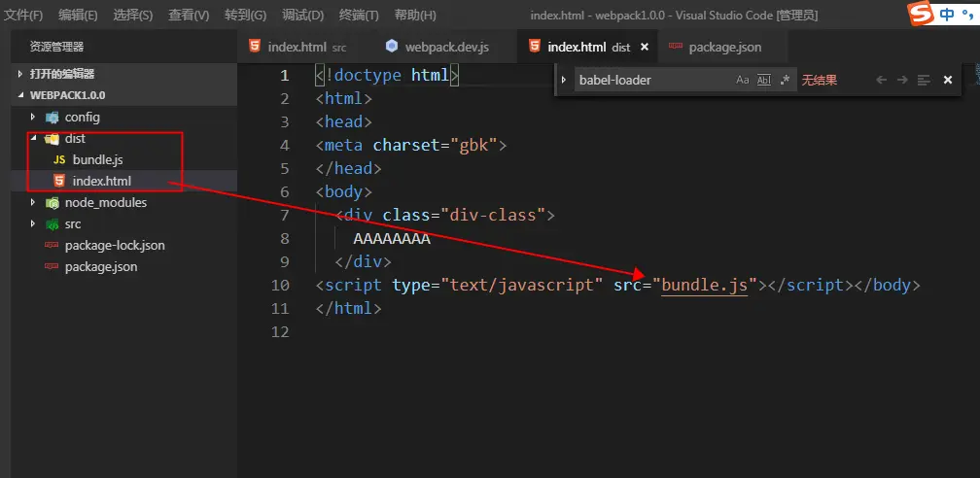
Task: Click webpack icon on webpack.dev.js tab
Action: (x=392, y=47)
